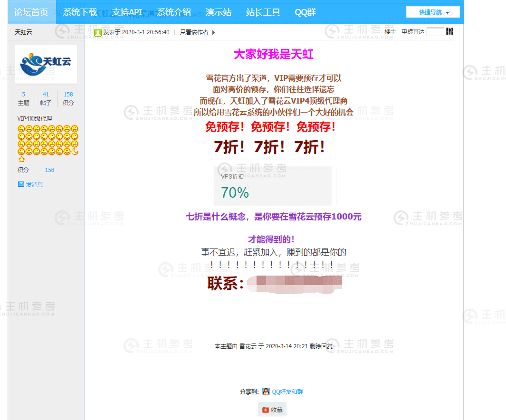
Task: Open 站长工具 in navigation bar
Action: 263,12
